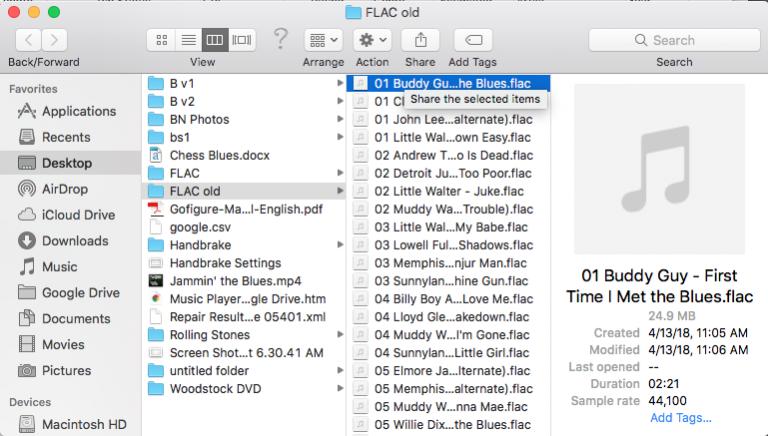Click the Search field
Screen dimensions: 768x436
[673, 40]
